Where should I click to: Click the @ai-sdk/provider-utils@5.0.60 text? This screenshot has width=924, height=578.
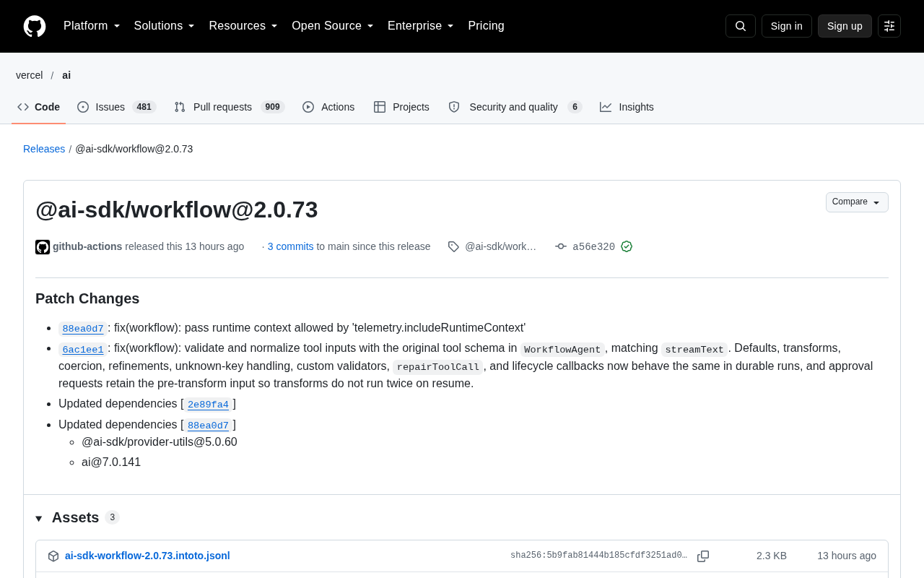tap(160, 441)
